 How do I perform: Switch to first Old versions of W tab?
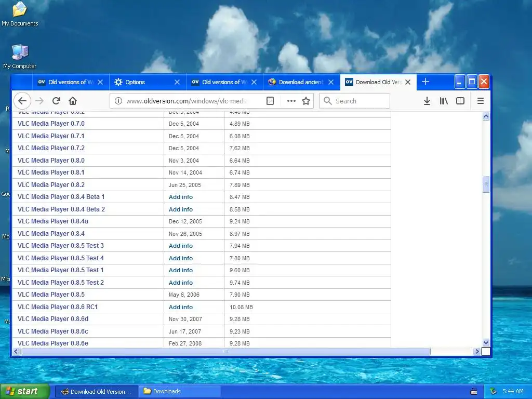click(71, 82)
